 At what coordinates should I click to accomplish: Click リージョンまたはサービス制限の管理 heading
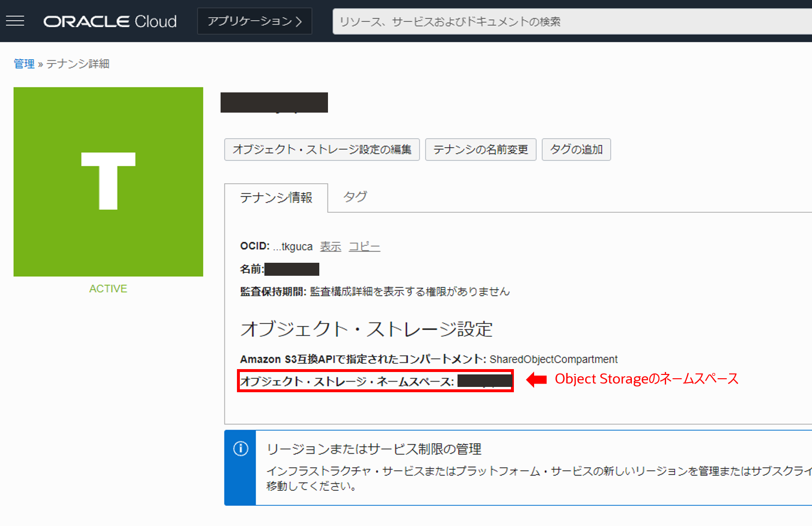374,449
